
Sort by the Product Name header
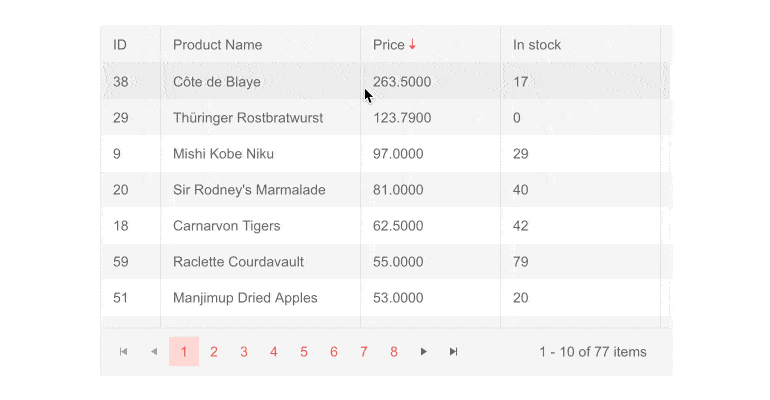pyautogui.click(x=218, y=45)
